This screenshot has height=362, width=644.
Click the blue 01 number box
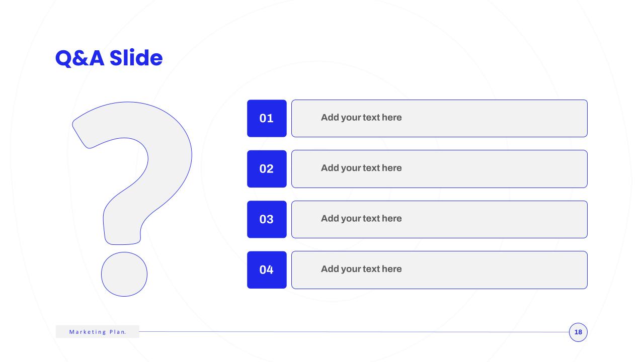coord(267,118)
